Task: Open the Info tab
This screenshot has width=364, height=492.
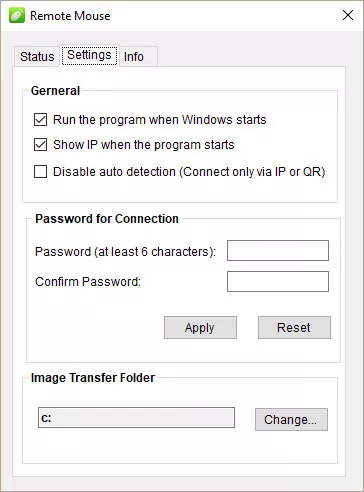Action: coord(134,57)
